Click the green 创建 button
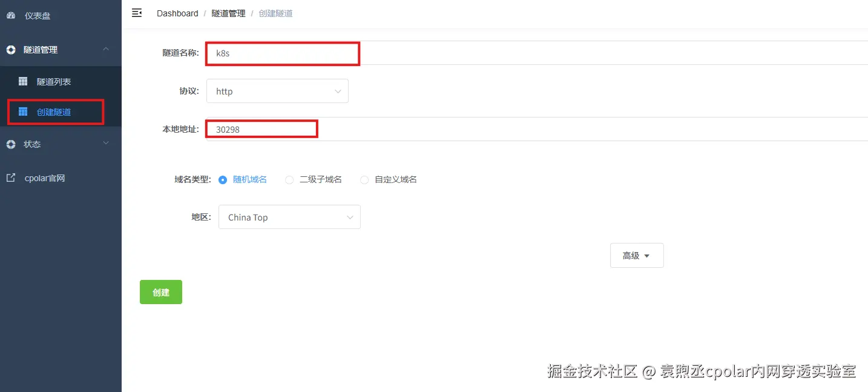Image resolution: width=868 pixels, height=392 pixels. click(x=161, y=292)
